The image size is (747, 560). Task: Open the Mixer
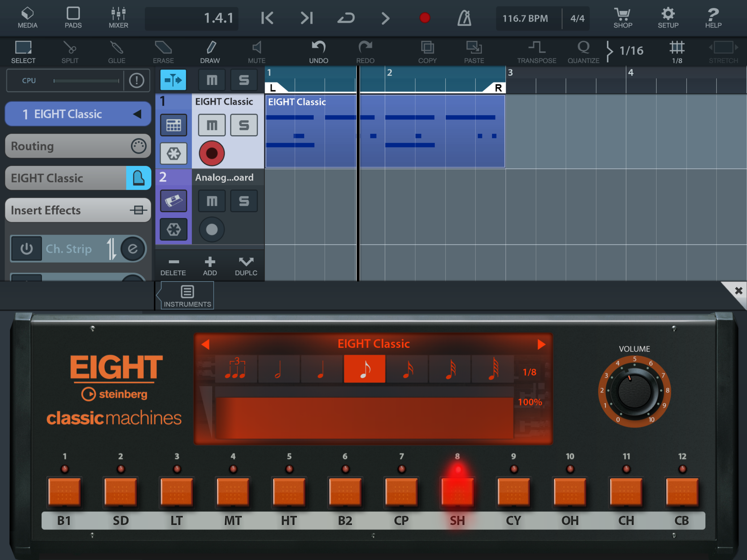pos(118,18)
